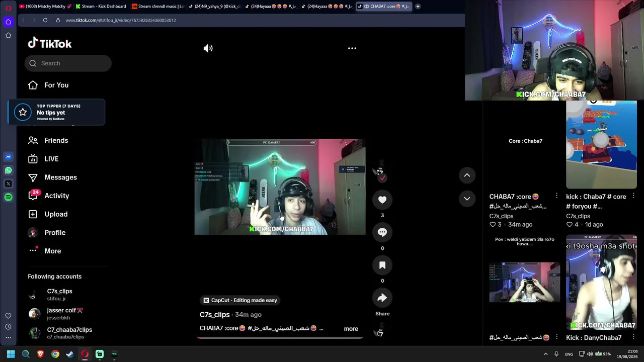Viewport: 644px width, 362px height.
Task: Go to the next video with down chevron
Action: coord(467,199)
